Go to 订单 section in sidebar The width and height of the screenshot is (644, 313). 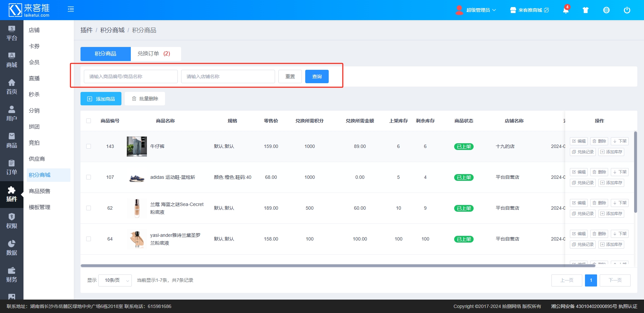pyautogui.click(x=12, y=167)
